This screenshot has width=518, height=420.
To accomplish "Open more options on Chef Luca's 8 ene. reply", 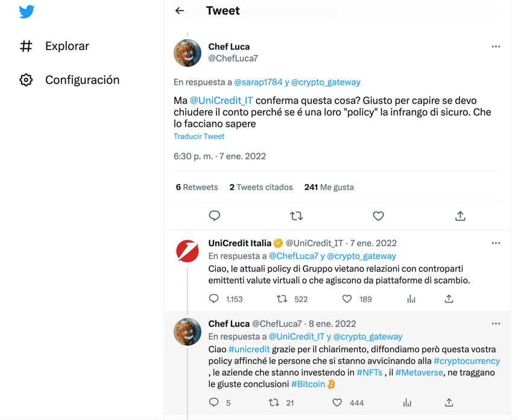I will (x=496, y=323).
